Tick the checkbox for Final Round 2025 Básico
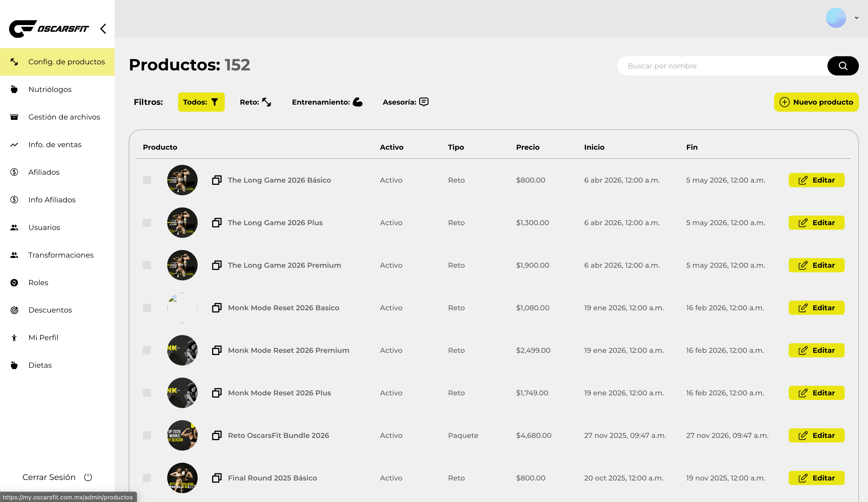868x502 pixels. tap(147, 478)
